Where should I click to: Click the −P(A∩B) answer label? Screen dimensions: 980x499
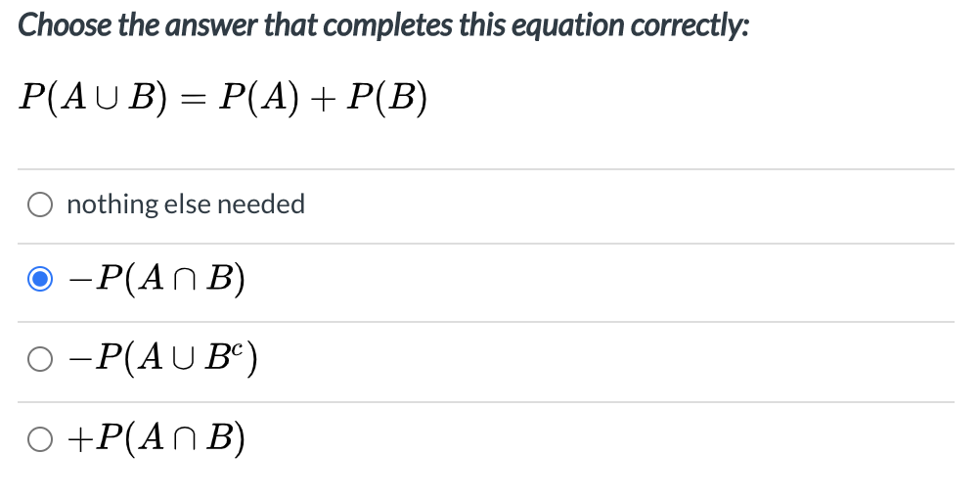(158, 281)
